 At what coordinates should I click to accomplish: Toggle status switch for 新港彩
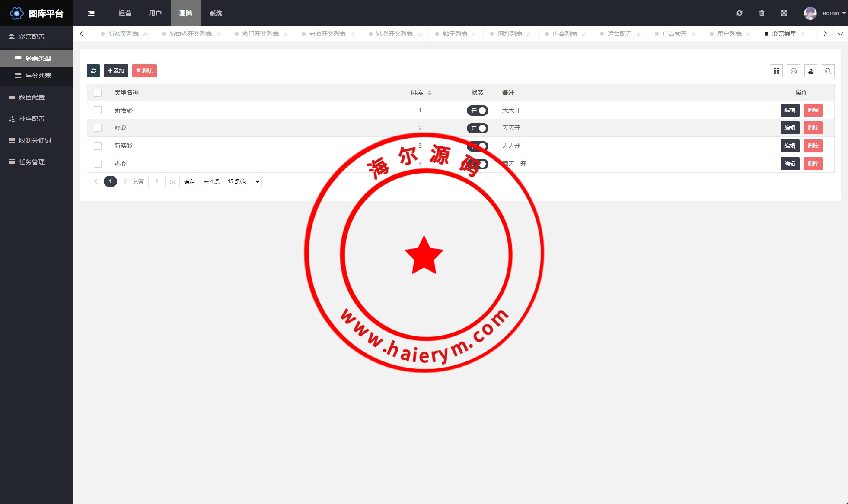tap(477, 111)
